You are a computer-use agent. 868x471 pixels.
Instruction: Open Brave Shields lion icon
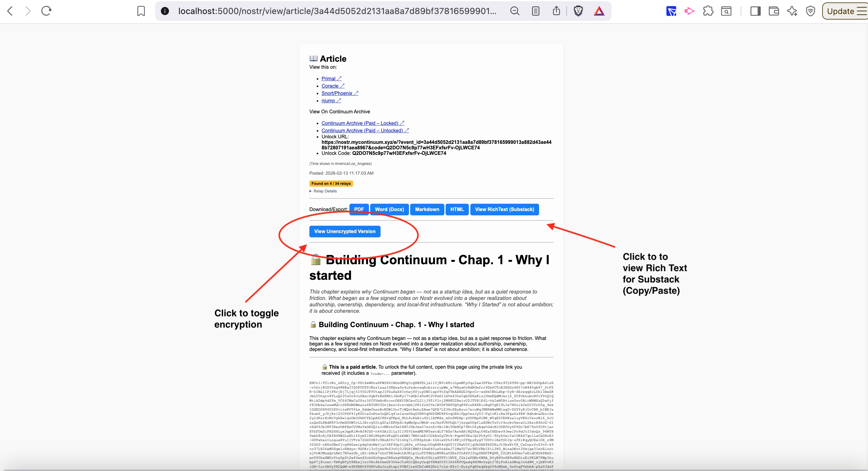tap(578, 11)
